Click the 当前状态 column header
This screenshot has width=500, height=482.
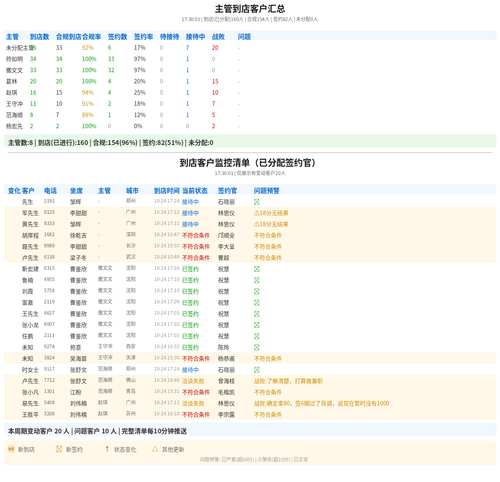click(x=195, y=191)
